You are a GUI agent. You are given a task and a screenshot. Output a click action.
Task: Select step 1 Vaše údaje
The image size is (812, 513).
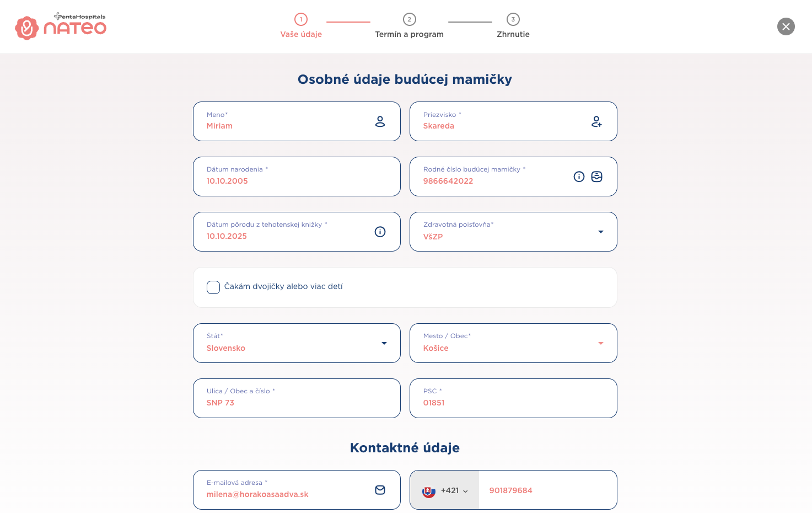(x=301, y=26)
